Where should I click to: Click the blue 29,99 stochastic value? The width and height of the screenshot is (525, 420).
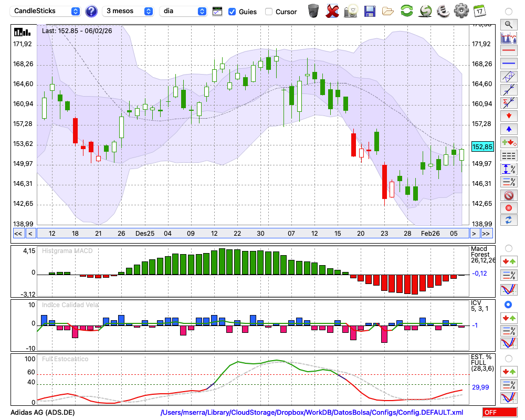point(480,387)
